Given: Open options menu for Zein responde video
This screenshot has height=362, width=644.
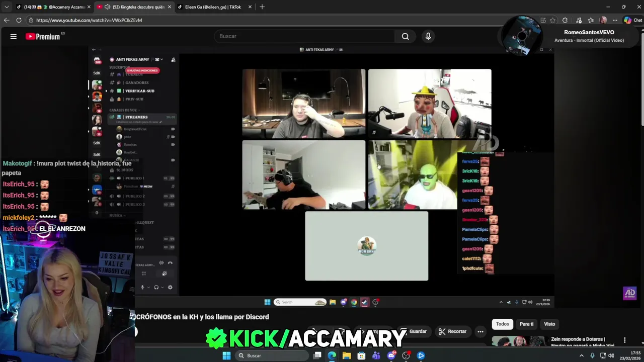Looking at the screenshot, I should 624,340.
